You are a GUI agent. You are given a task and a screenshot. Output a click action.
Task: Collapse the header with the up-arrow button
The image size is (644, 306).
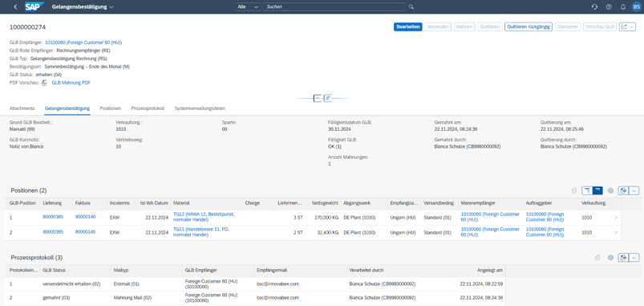pyautogui.click(x=317, y=98)
